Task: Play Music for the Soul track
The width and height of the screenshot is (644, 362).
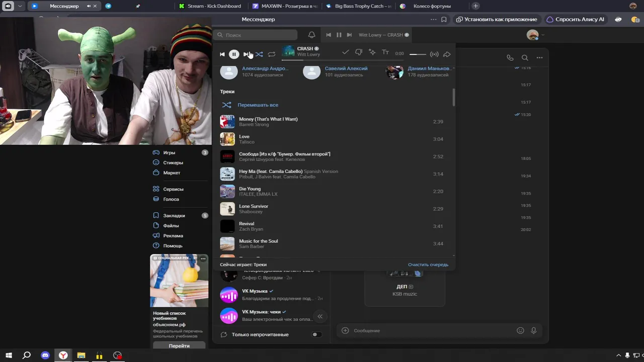Action: click(x=333, y=244)
